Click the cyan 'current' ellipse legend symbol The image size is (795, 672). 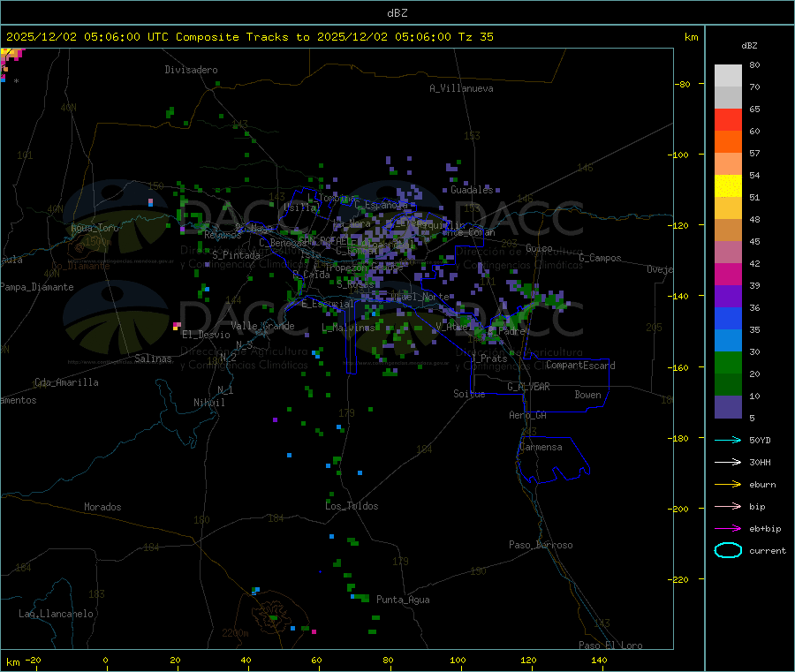(x=728, y=550)
